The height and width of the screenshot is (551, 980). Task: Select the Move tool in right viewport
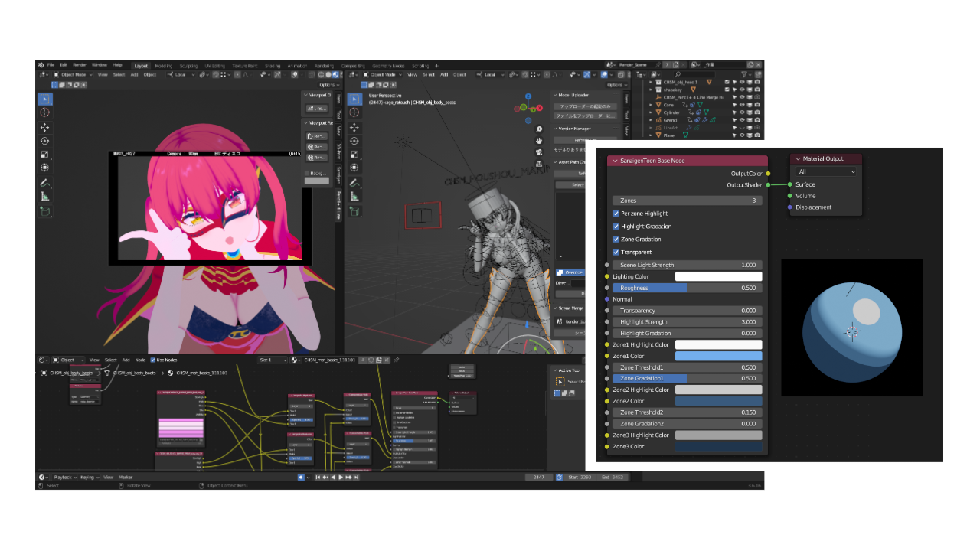click(354, 127)
